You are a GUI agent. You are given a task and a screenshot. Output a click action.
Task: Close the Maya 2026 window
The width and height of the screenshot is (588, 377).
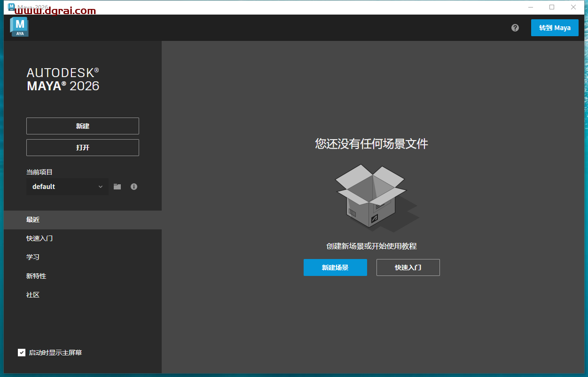(573, 7)
